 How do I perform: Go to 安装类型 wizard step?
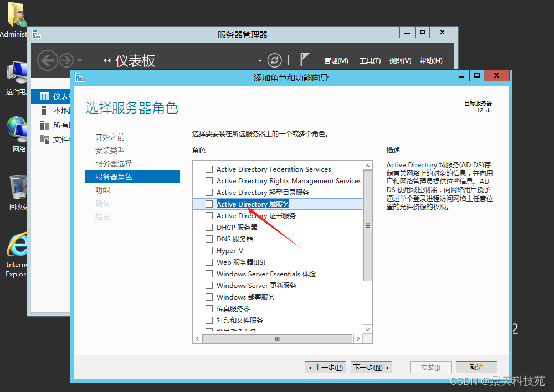110,151
